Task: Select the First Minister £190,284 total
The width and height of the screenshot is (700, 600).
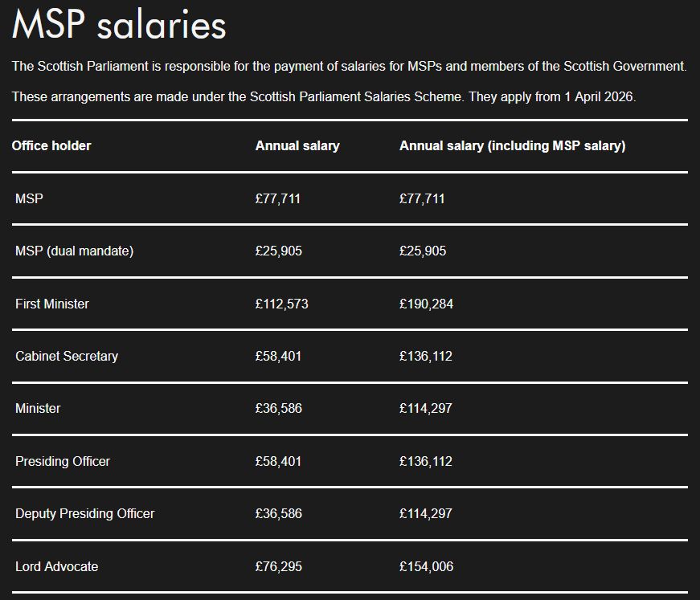Action: click(426, 304)
